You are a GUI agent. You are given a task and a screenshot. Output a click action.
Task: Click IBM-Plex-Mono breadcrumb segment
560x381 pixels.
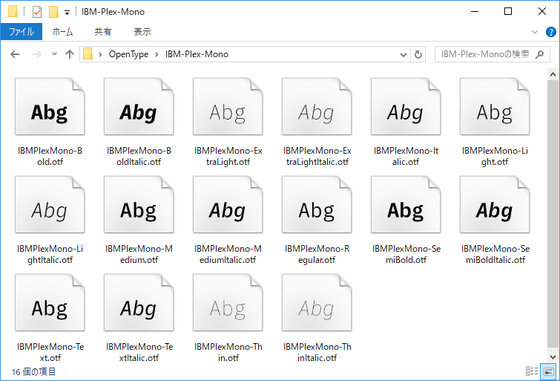pos(197,54)
